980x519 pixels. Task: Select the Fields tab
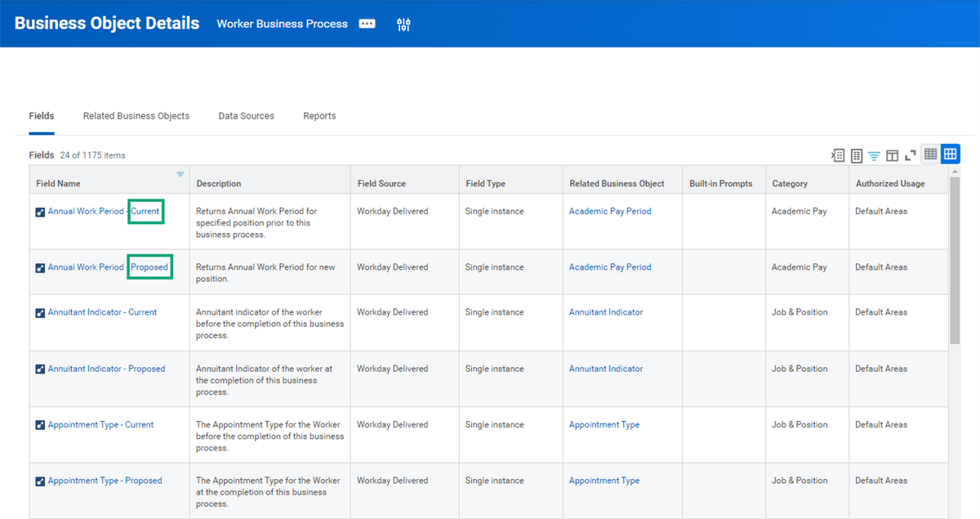pos(42,116)
